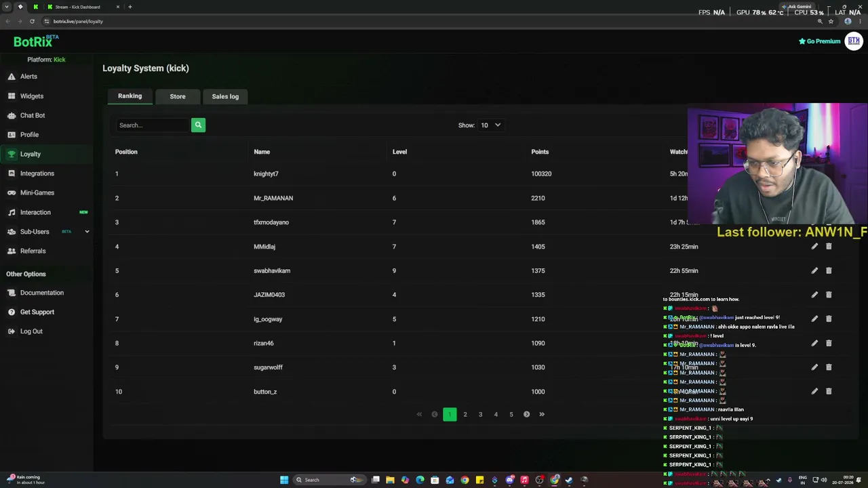
Task: Edit the ig_oogway row with pencil icon
Action: click(814, 319)
